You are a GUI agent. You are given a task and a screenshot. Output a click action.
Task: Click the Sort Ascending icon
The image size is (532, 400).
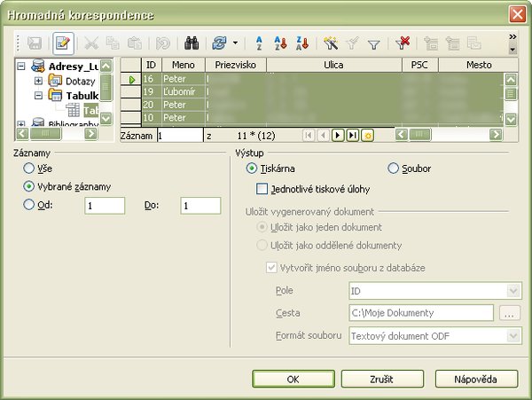[280, 43]
